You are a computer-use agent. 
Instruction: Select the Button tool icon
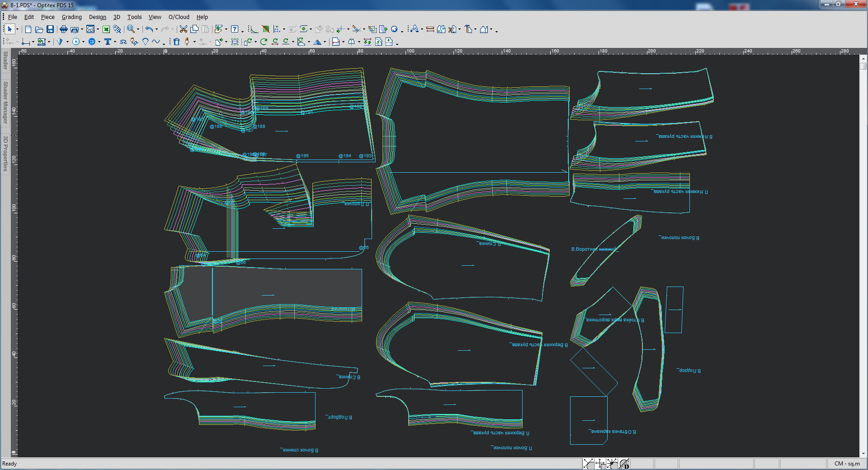(x=92, y=42)
